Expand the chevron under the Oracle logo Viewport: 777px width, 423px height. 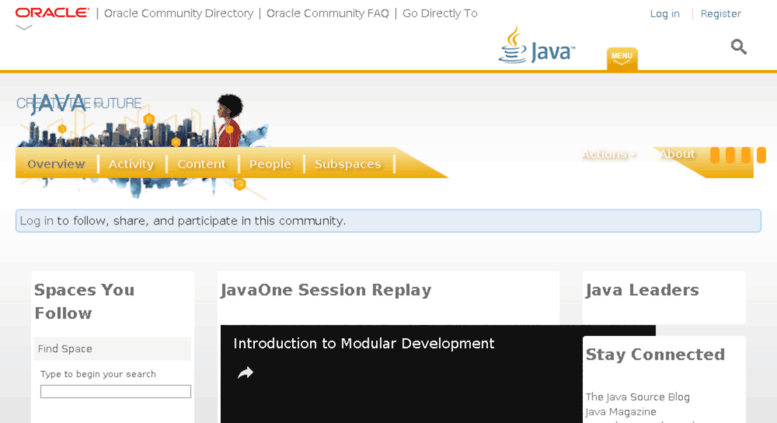[24, 28]
